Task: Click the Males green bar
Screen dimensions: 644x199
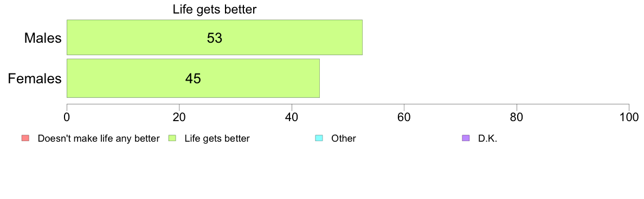Action: (214, 37)
